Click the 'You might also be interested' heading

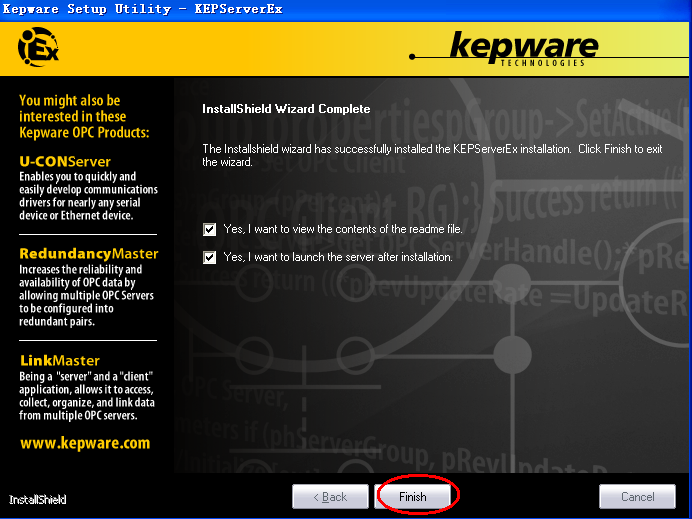[84, 117]
